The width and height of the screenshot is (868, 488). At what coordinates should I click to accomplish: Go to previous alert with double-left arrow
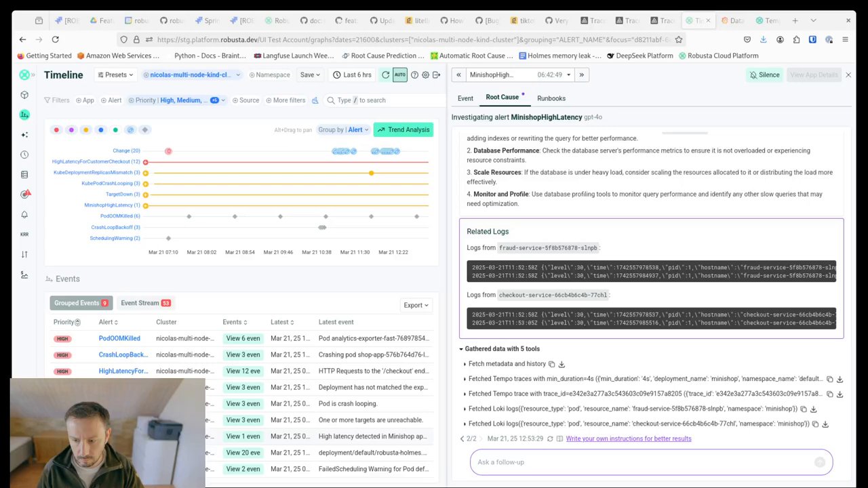pos(458,75)
